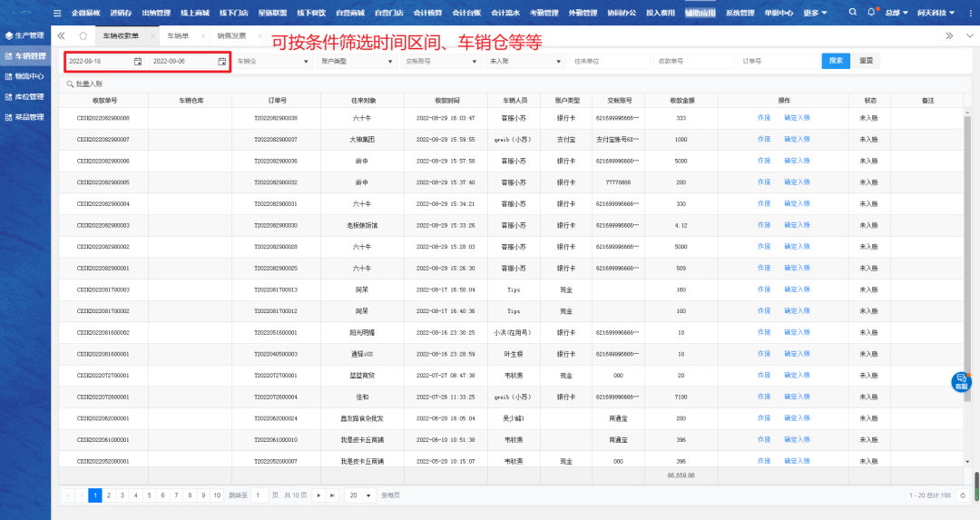Open the 客服 customer service floating icon
Viewport: 980px width, 520px height.
(x=962, y=381)
